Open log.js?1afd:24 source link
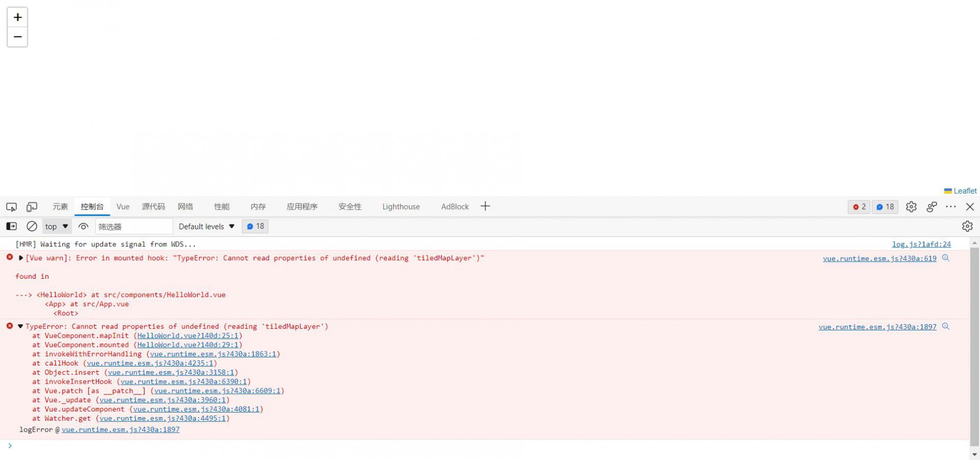Image resolution: width=980 pixels, height=460 pixels. tap(921, 244)
